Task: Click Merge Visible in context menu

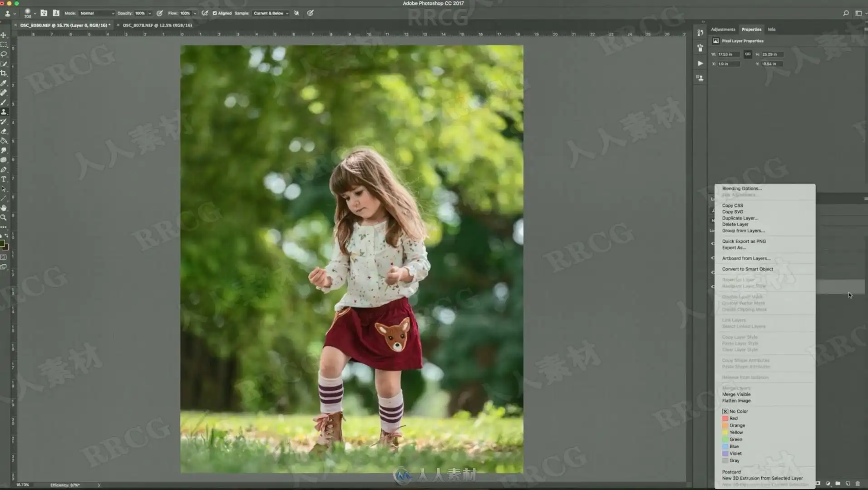Action: tap(736, 394)
